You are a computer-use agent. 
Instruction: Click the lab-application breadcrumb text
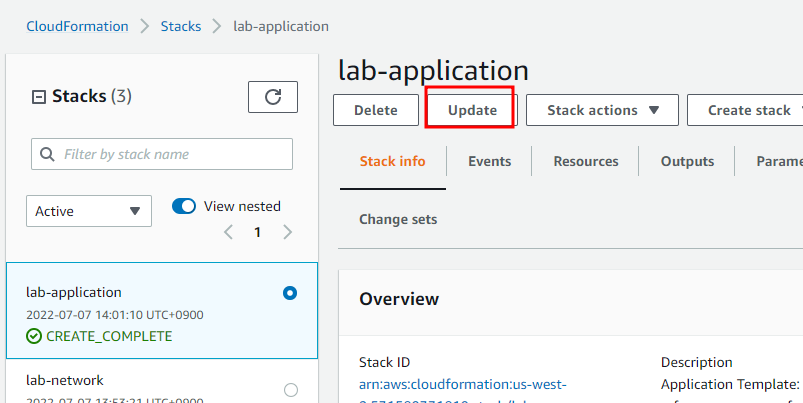281,26
